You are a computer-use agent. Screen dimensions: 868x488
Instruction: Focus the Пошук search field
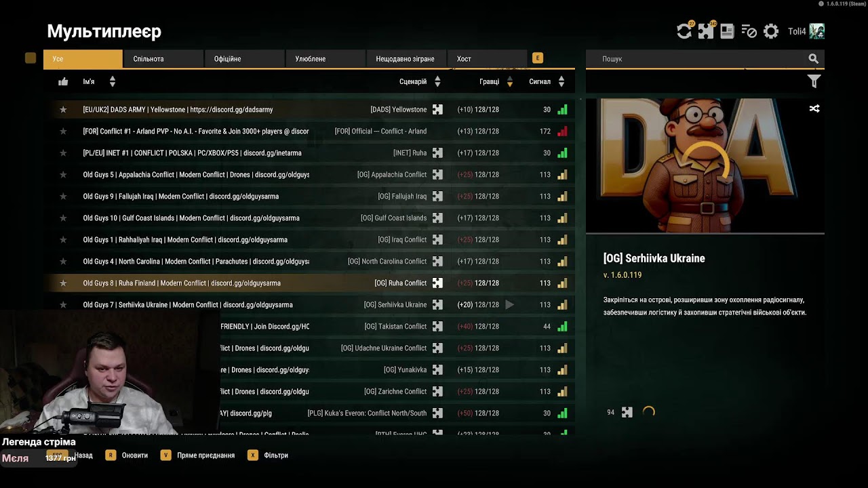click(697, 59)
